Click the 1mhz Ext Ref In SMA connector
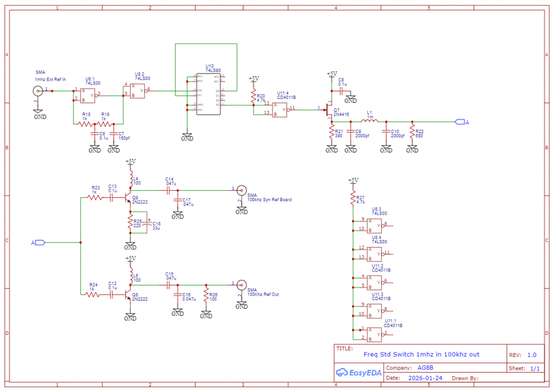Screen dimensions: 554x392 pos(38,91)
